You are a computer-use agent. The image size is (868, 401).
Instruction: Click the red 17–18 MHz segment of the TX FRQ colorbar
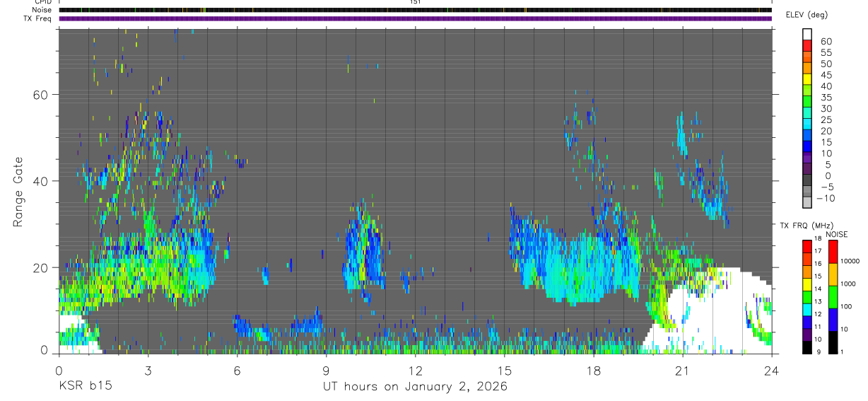coord(807,246)
